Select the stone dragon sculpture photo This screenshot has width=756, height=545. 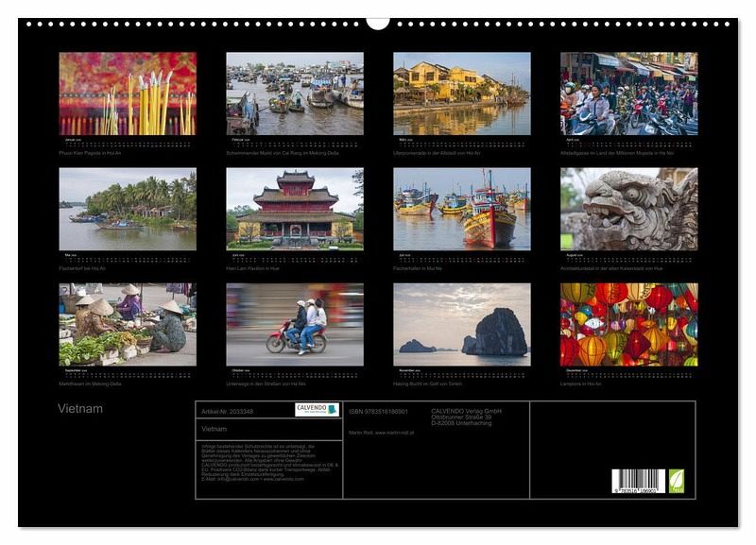(628, 209)
